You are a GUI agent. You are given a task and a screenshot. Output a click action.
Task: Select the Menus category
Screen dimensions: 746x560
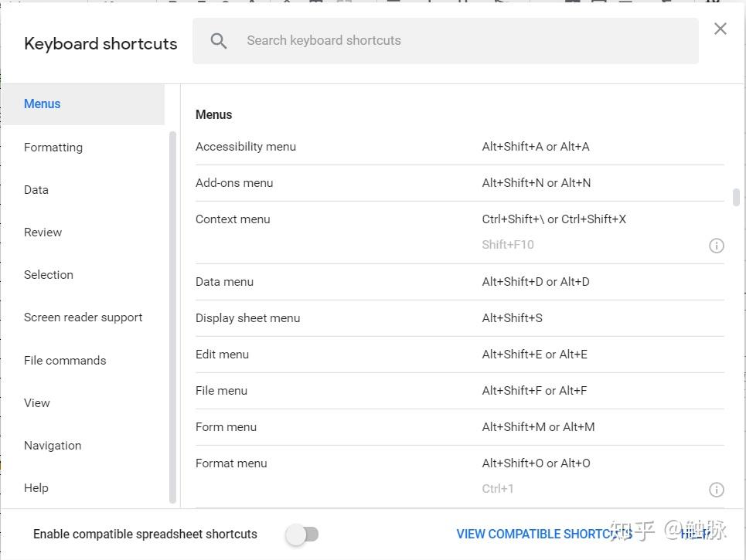(43, 104)
